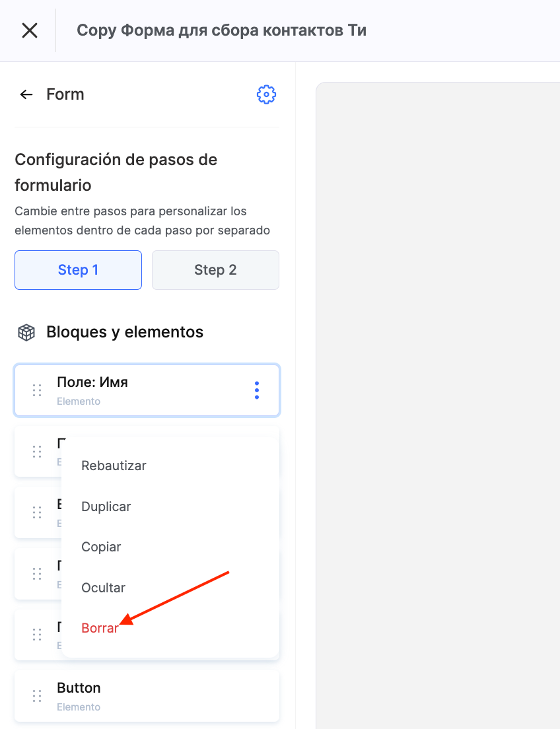This screenshot has height=729, width=560.
Task: Pick Copiar from the context menu
Action: point(101,547)
